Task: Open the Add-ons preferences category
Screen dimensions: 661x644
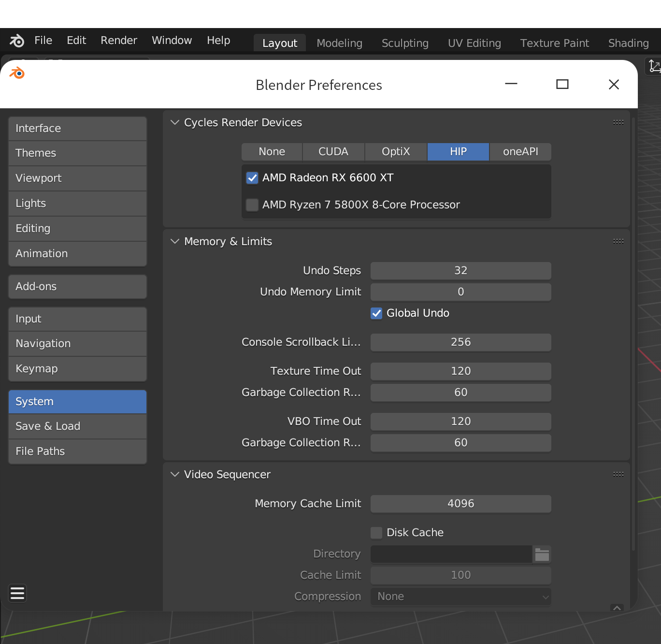Action: tap(77, 287)
